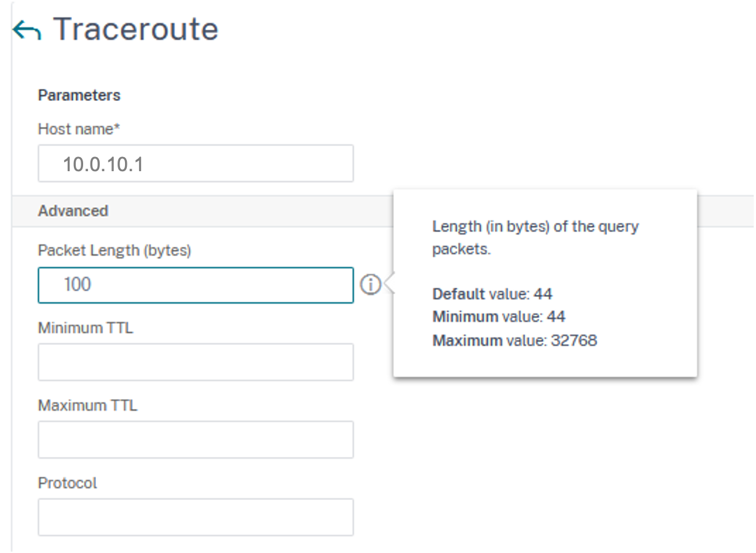
Task: Click into the Minimum TTL field
Action: (x=196, y=362)
